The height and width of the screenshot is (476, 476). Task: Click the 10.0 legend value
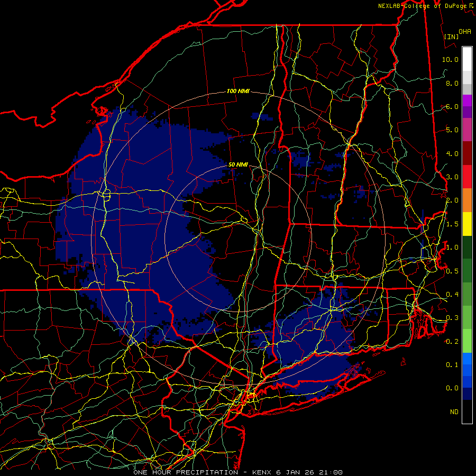click(x=450, y=59)
